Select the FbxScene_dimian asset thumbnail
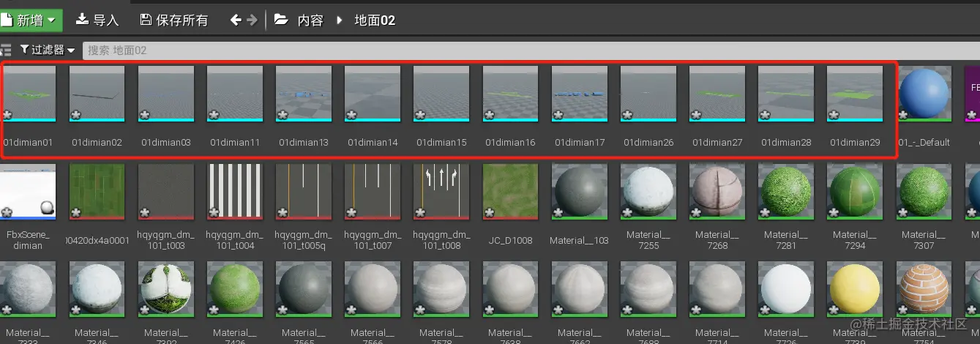This screenshot has width=980, height=344. point(28,191)
